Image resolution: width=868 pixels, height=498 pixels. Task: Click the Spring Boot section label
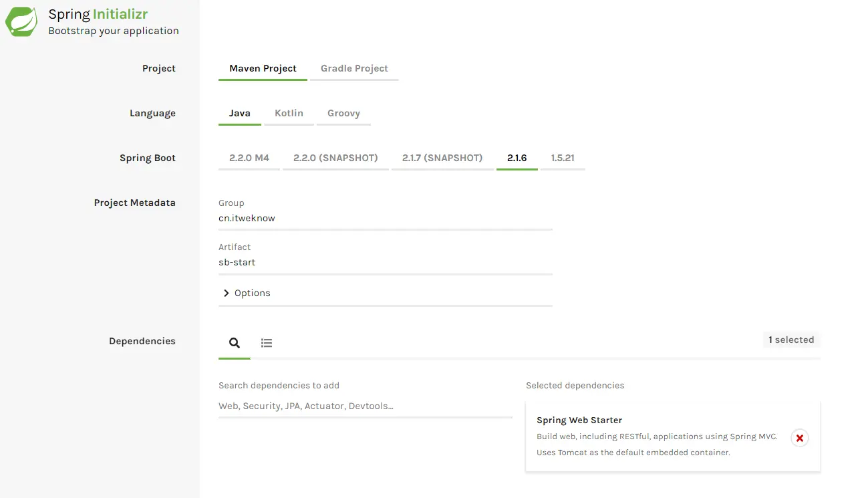coord(148,158)
